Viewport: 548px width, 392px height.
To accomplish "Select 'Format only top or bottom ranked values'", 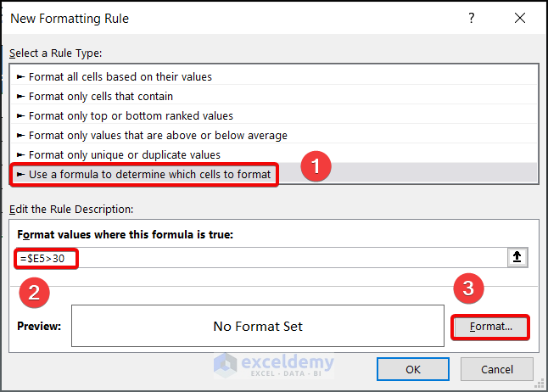I will tap(131, 115).
